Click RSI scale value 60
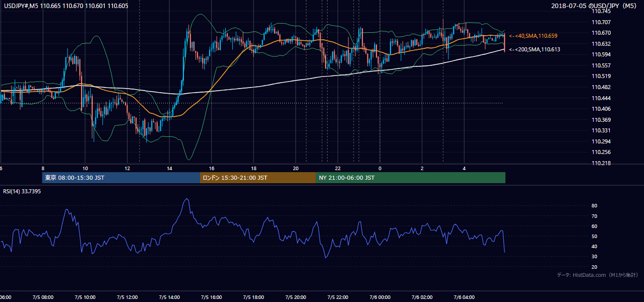Viewport: 644px width, 302px height. (x=595, y=226)
